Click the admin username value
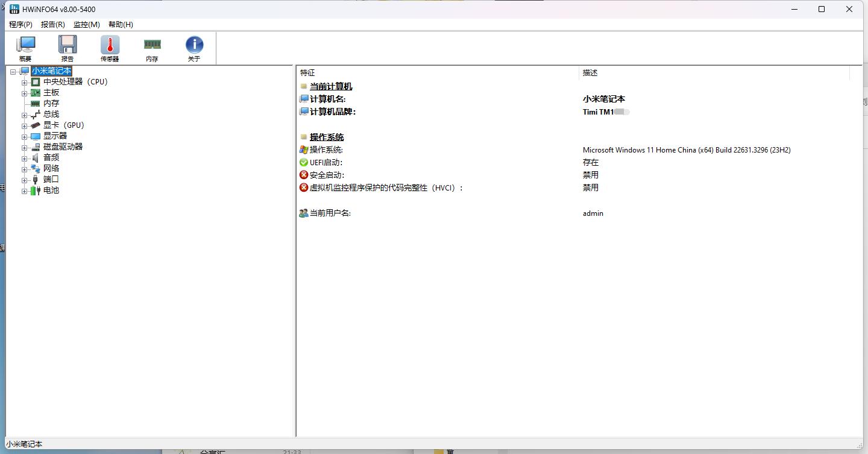Viewport: 868px width, 454px height. [x=593, y=213]
